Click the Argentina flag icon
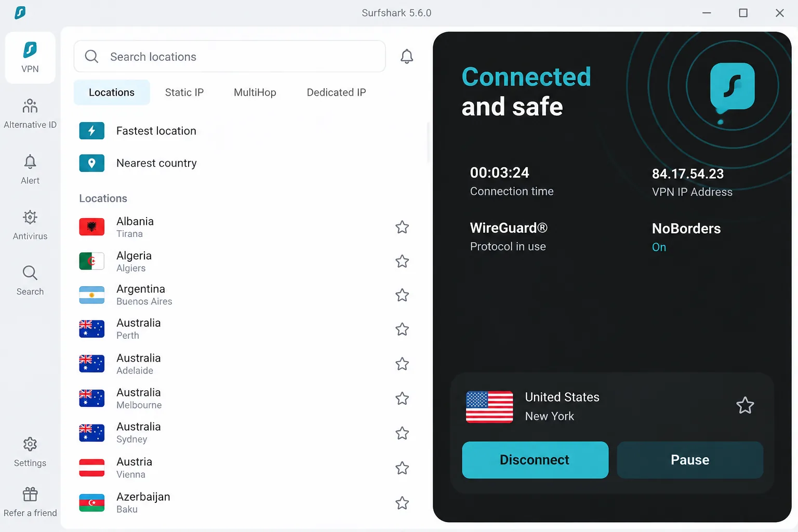 pyautogui.click(x=92, y=295)
